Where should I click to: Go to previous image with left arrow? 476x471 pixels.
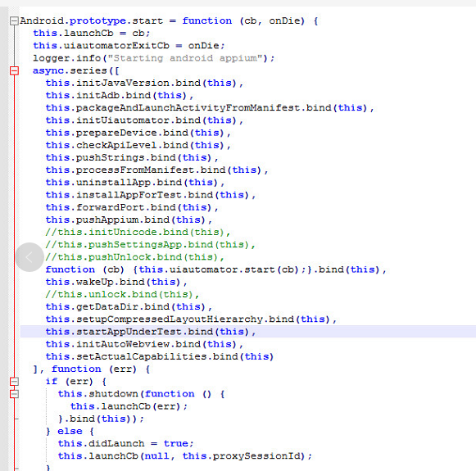point(29,257)
